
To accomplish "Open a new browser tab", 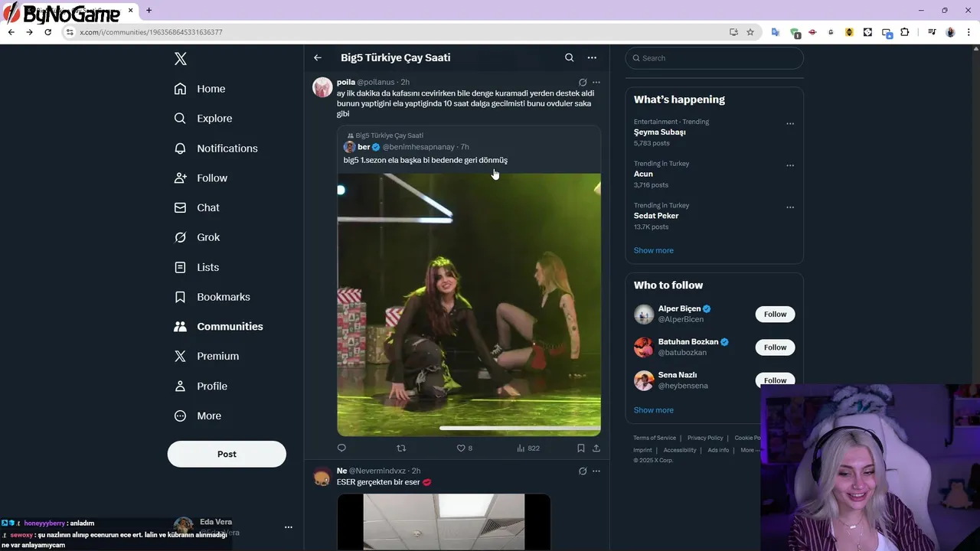I will (x=149, y=11).
